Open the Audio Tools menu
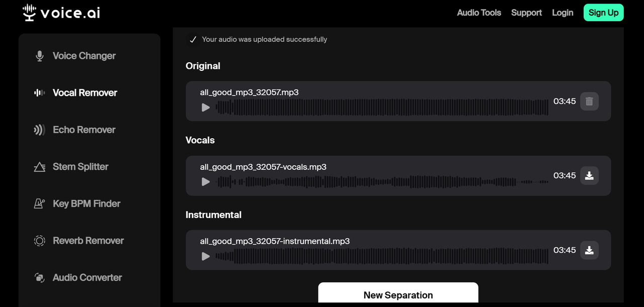This screenshot has width=644, height=307. (479, 13)
